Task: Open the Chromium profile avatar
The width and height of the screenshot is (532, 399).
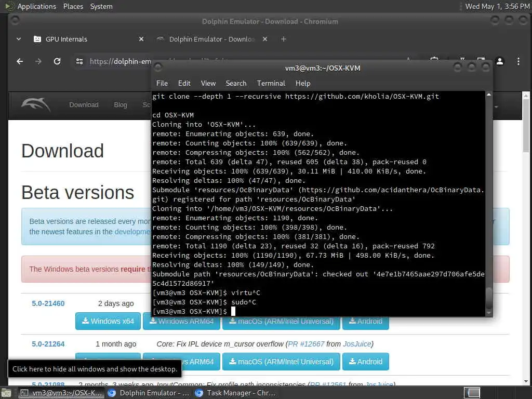Action: tap(500, 61)
